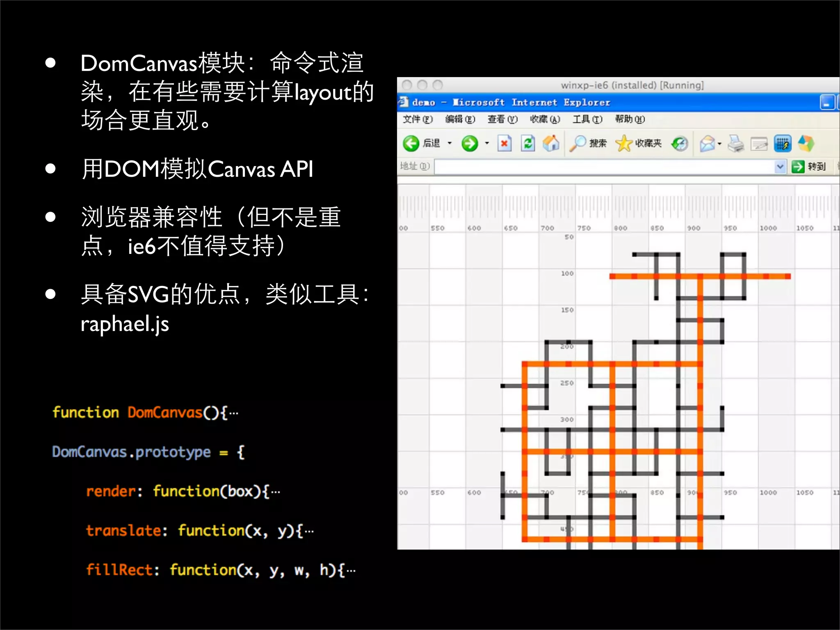
Task: Click the Stop page icon with red X
Action: tap(504, 144)
